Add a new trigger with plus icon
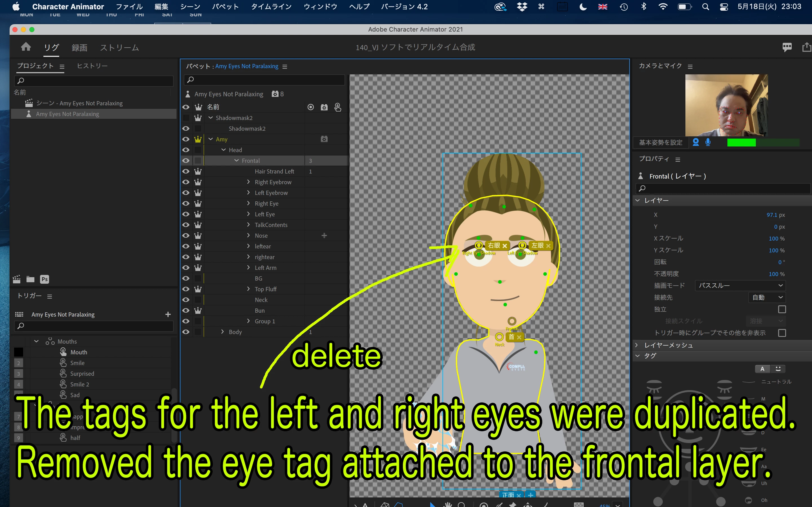Screen dimensions: 812x507 tap(168, 314)
